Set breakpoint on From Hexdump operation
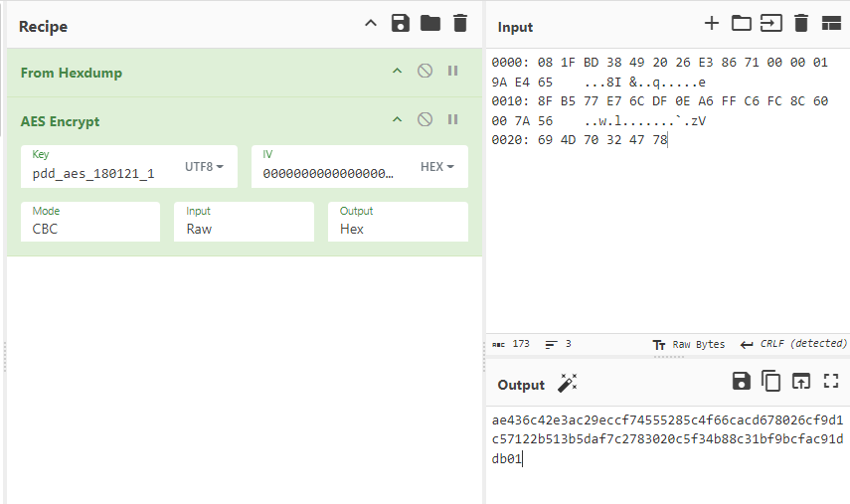 coord(452,72)
